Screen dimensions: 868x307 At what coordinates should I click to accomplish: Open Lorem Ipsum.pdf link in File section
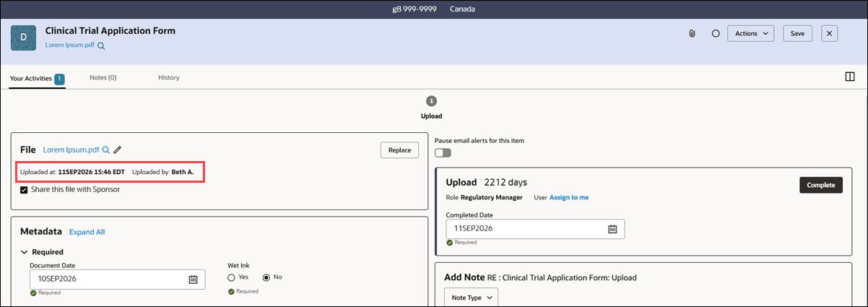(x=71, y=150)
